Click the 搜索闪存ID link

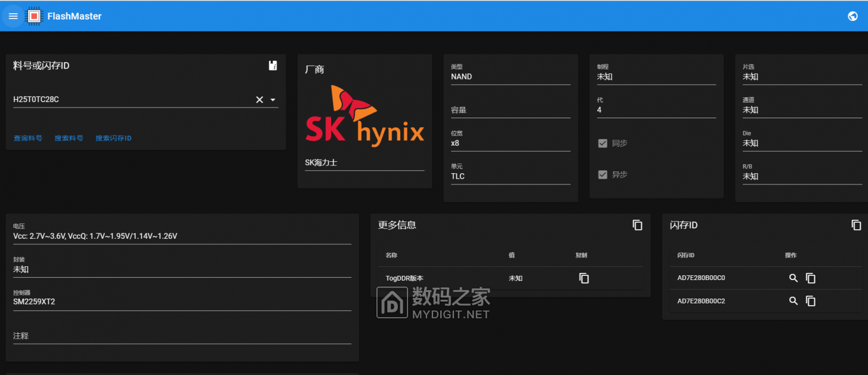(x=113, y=138)
